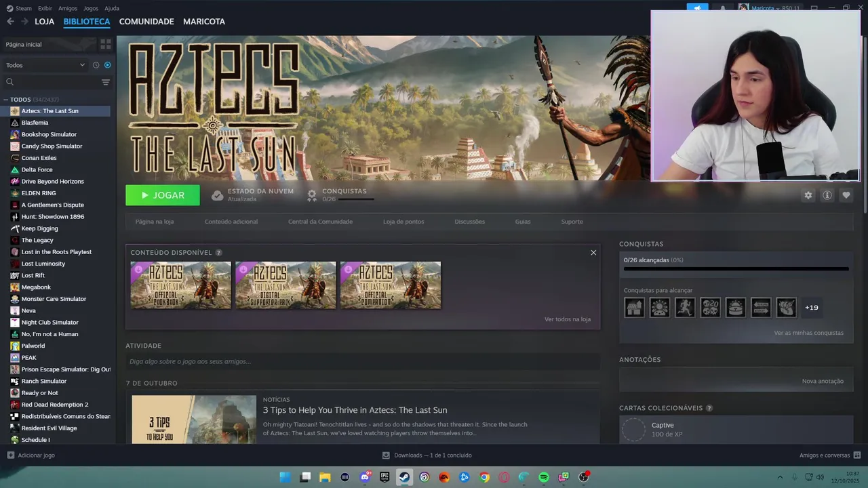The image size is (868, 488).
Task: Open the '3 Tips to Help You Thrive' article
Action: click(355, 410)
